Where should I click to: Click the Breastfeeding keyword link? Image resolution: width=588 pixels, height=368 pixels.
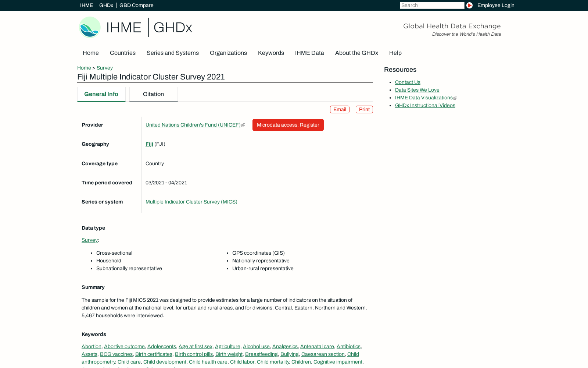click(x=261, y=354)
